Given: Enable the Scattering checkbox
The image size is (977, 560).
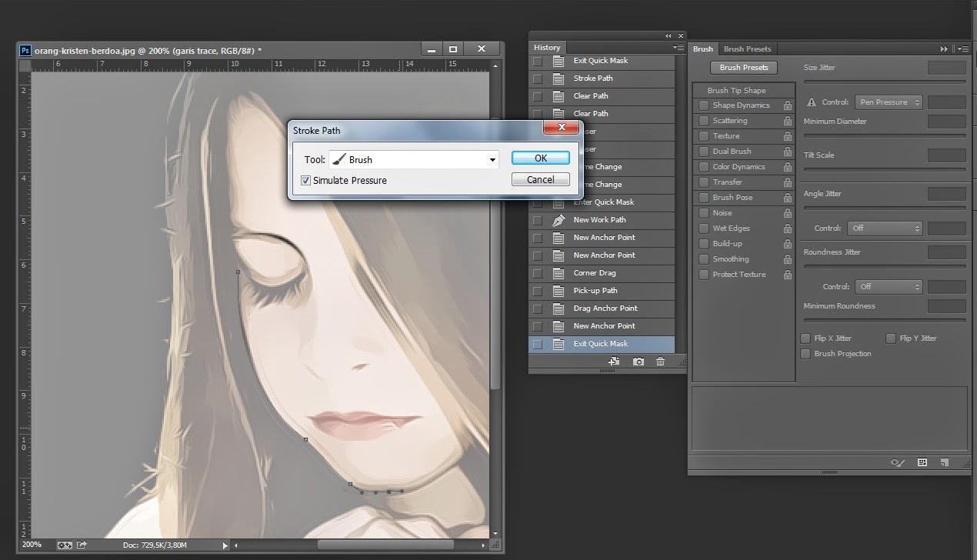Looking at the screenshot, I should 703,121.
